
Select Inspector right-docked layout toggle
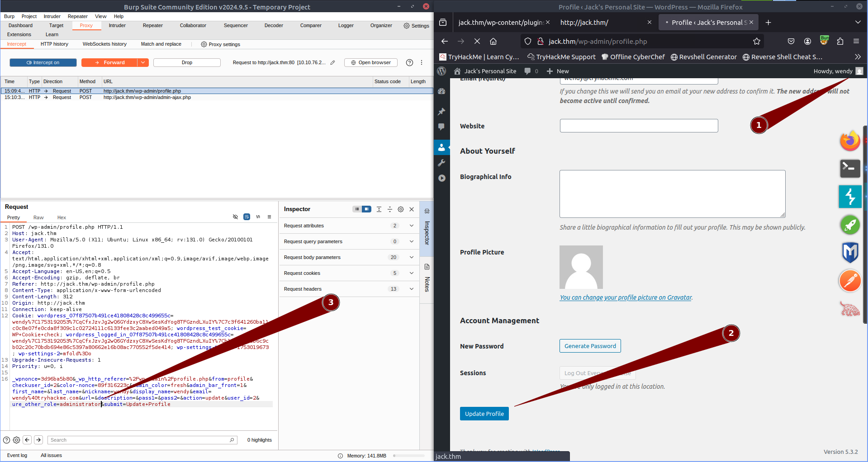[x=367, y=209]
